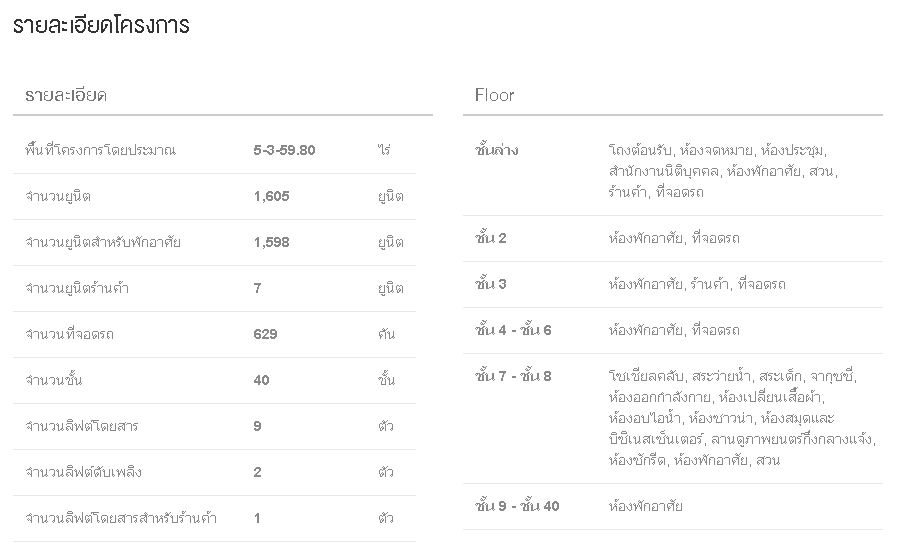This screenshot has height=553, width=898.
Task: Select the รายละเอียด section header
Action: click(x=67, y=96)
